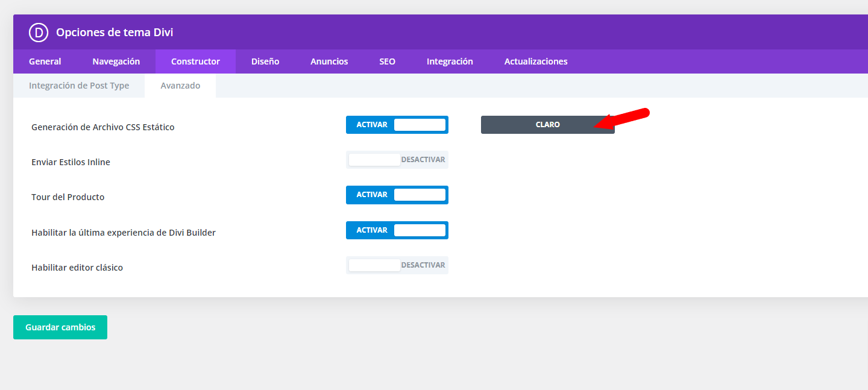The height and width of the screenshot is (390, 868).
Task: Enable the Enviar Estilos Inline switch
Action: pyautogui.click(x=397, y=160)
